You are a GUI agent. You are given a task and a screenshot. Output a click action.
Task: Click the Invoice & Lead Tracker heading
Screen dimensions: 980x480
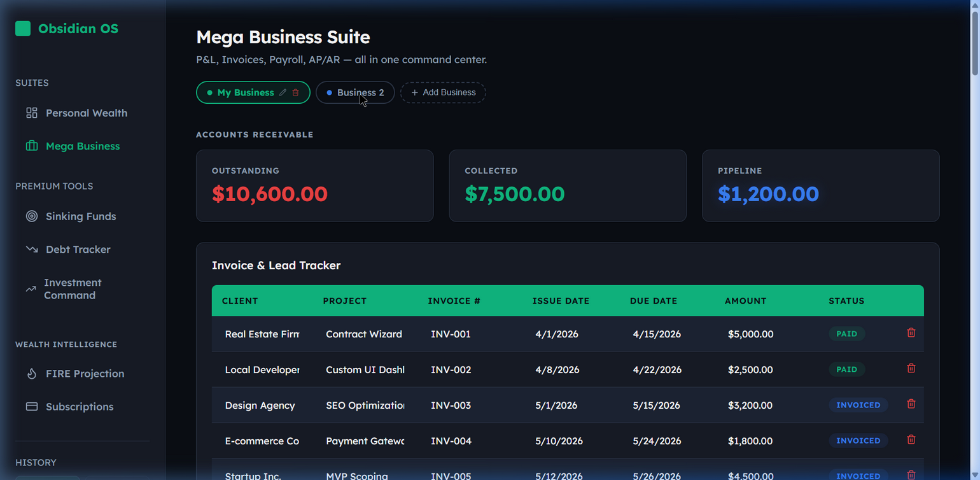click(276, 265)
